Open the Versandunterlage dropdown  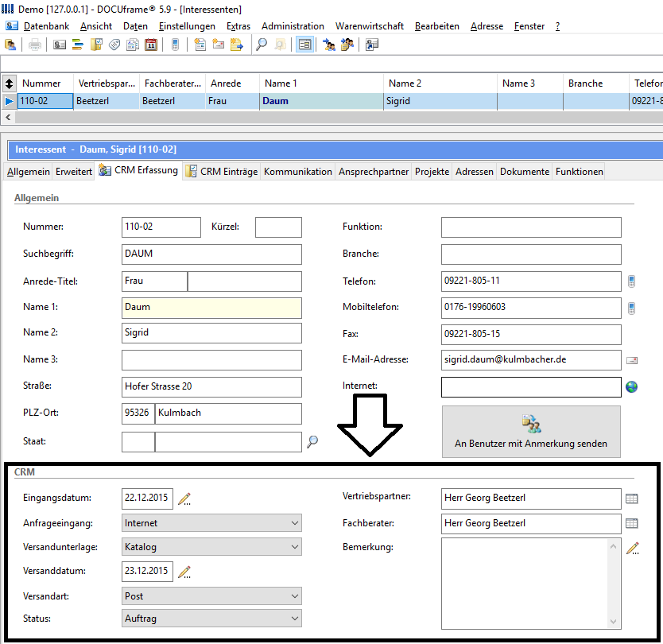pyautogui.click(x=211, y=547)
